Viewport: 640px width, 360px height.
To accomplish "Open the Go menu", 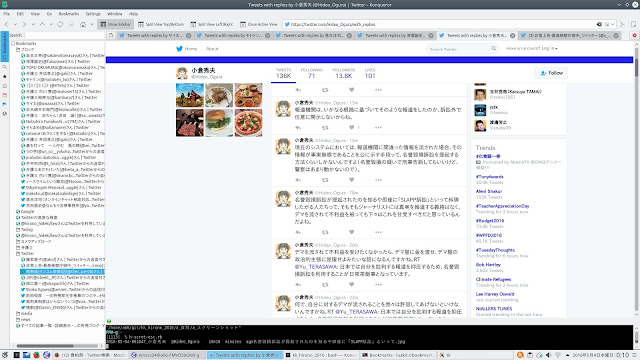I will (49, 14).
